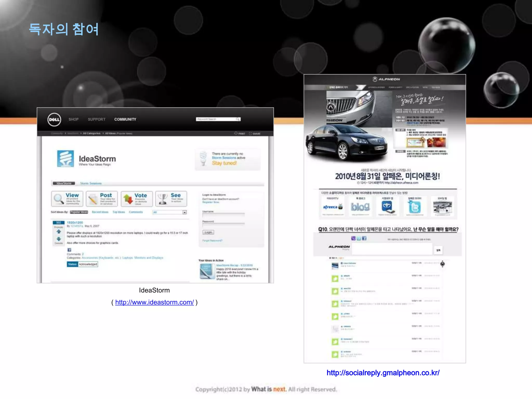Click the Login button
This screenshot has width=532, height=399.
[x=208, y=232]
